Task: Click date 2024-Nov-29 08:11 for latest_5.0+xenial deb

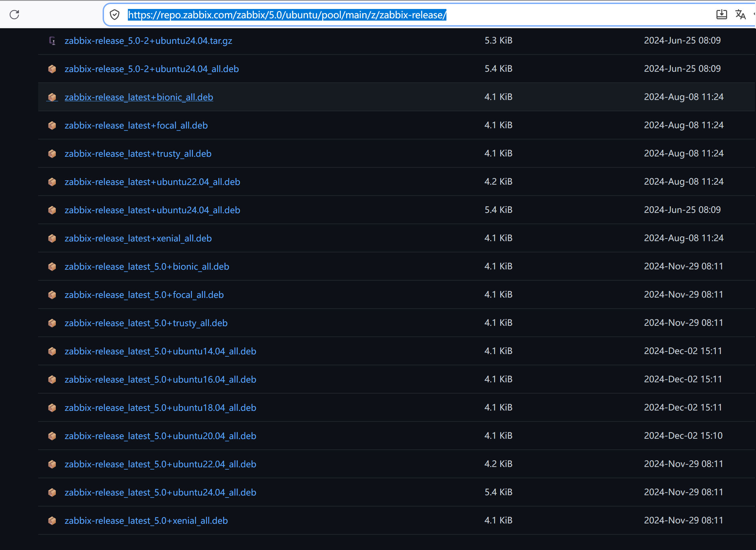Action: (x=683, y=520)
